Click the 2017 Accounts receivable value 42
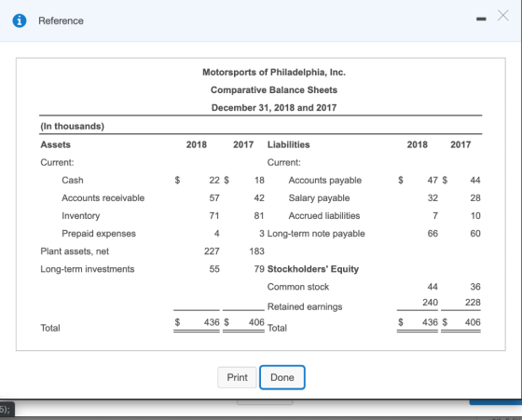The width and height of the screenshot is (522, 420). (259, 198)
